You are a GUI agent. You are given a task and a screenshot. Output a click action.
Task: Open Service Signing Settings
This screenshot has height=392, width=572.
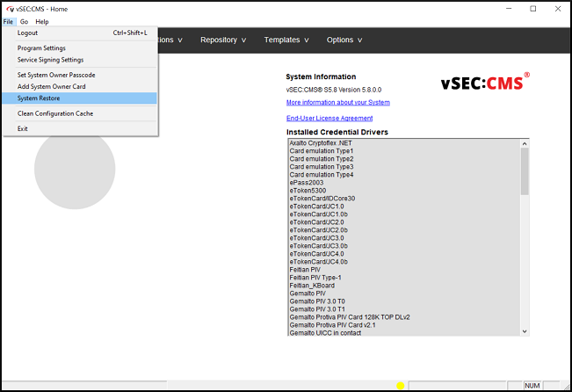pyautogui.click(x=80, y=60)
